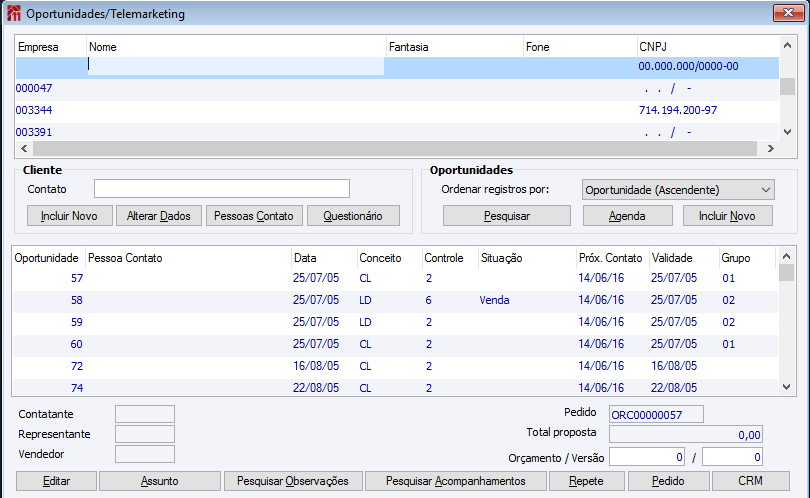Viewport: 810px width, 498px height.
Task: Close the Oportunidades/Telemarketing window
Action: point(785,14)
